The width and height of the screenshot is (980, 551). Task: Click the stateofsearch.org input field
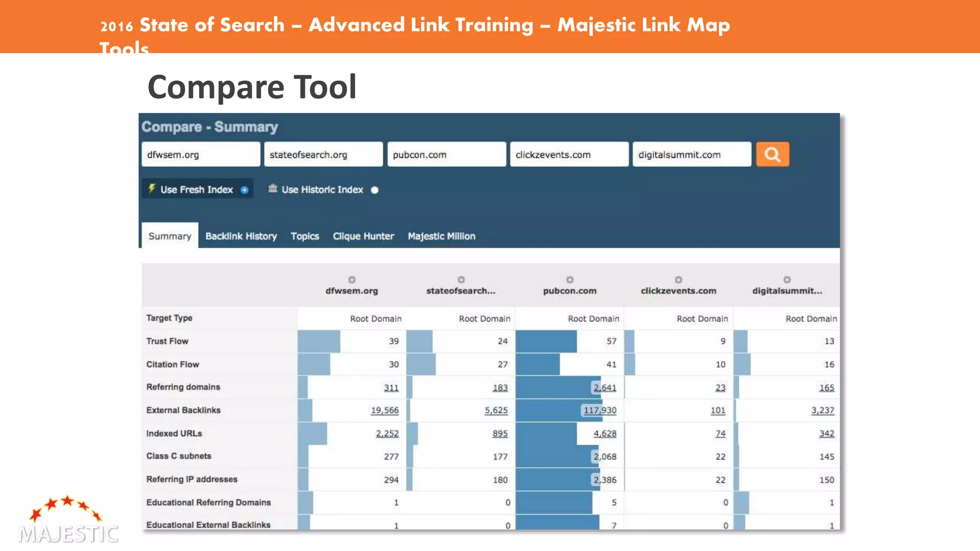coord(323,154)
